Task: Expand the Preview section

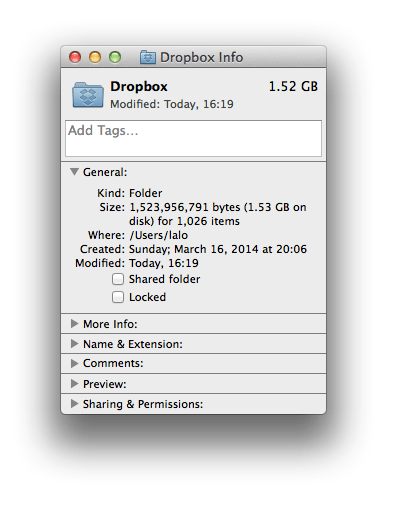Action: coord(74,384)
